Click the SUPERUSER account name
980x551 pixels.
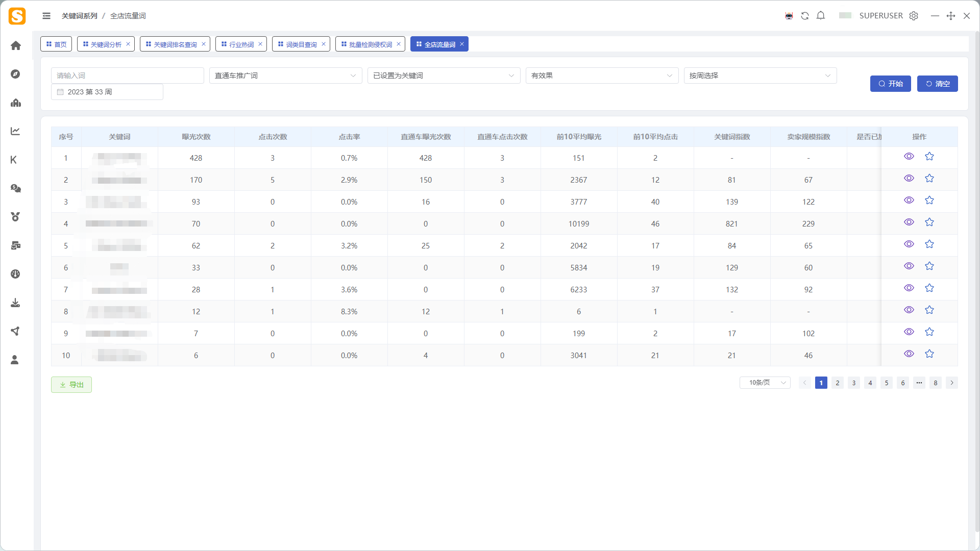(881, 16)
